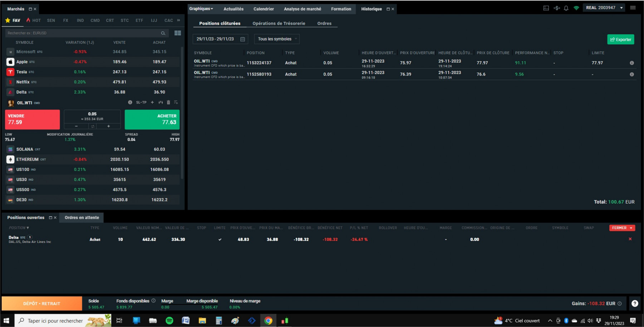Open the help question mark button
The height and width of the screenshot is (327, 644).
[x=635, y=303]
